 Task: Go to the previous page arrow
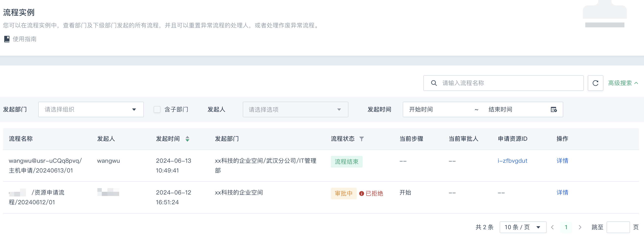pos(552,227)
